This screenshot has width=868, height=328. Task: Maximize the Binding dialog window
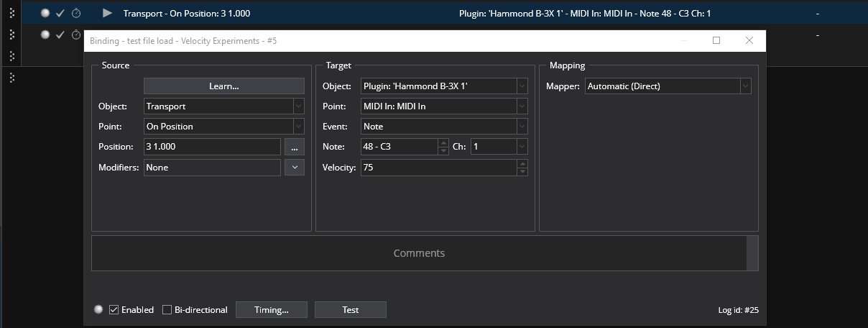[716, 41]
